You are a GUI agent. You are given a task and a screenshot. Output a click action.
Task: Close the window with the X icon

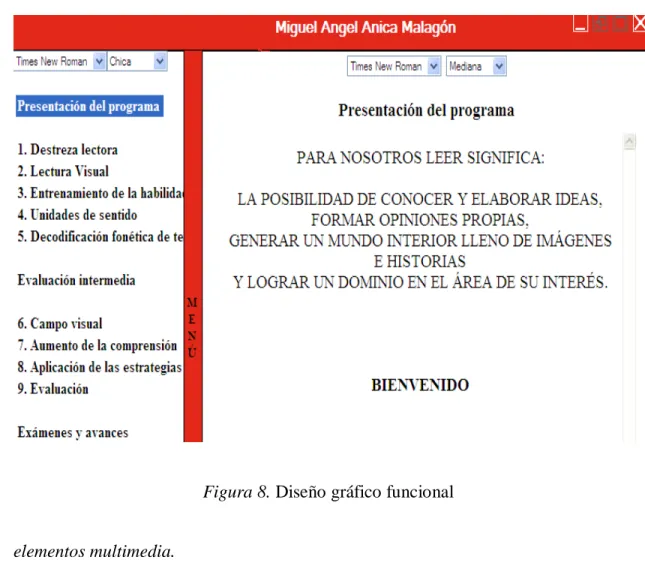pos(639,23)
